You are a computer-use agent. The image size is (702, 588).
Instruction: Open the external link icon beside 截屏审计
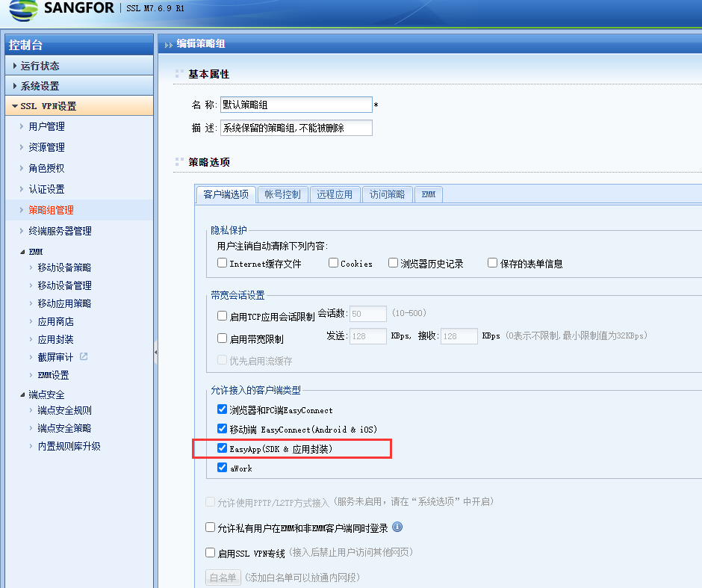[x=84, y=356]
